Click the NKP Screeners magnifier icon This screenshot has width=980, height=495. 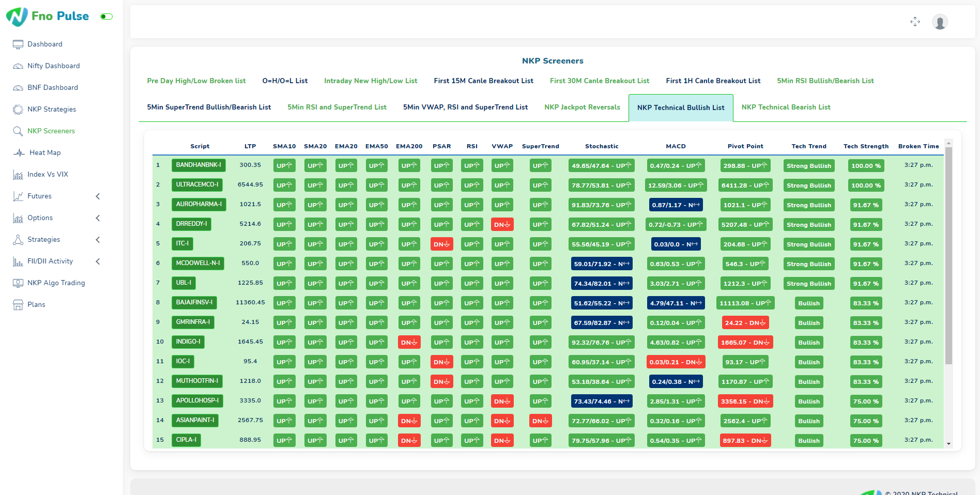coord(18,131)
